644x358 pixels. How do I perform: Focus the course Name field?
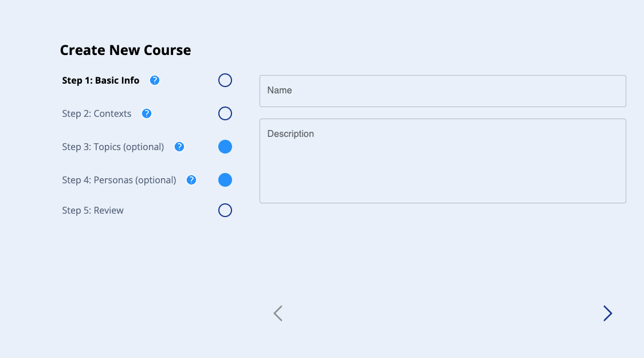[442, 91]
